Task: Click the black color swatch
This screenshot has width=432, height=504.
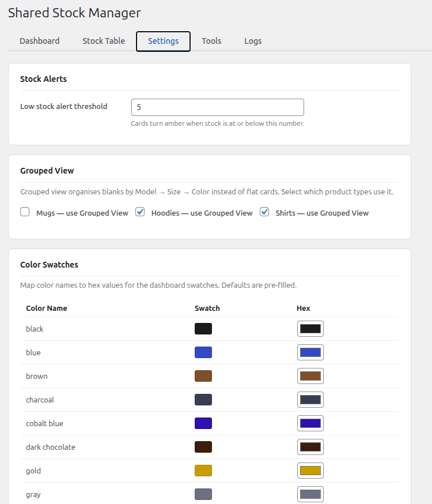Action: [203, 328]
